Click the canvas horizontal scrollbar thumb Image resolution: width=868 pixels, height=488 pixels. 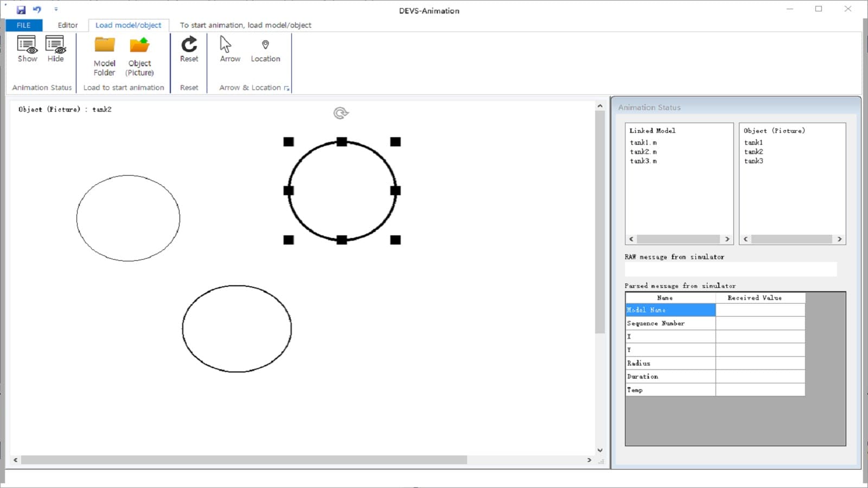pyautogui.click(x=244, y=460)
